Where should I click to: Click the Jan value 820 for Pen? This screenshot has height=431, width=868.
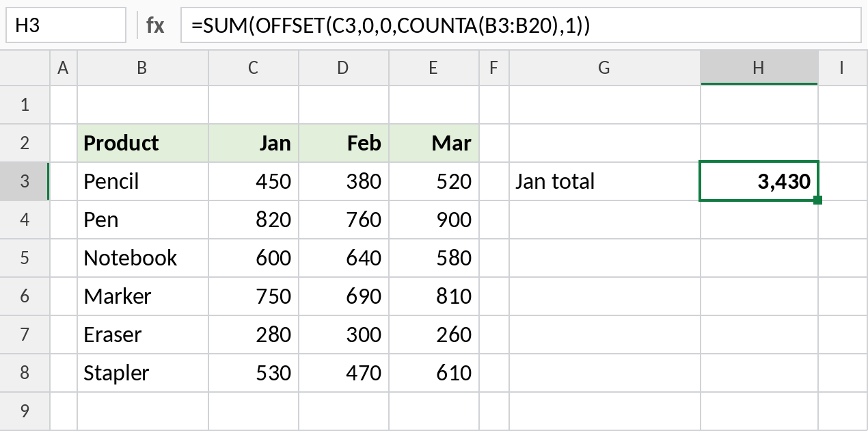254,220
